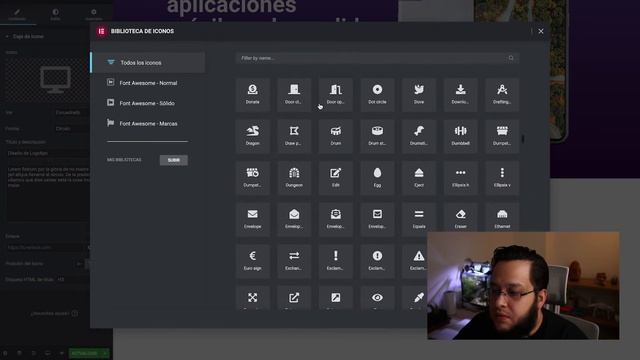This screenshot has height=360, width=640.
Task: Pick the Drum steelpan icon
Action: coord(377,136)
